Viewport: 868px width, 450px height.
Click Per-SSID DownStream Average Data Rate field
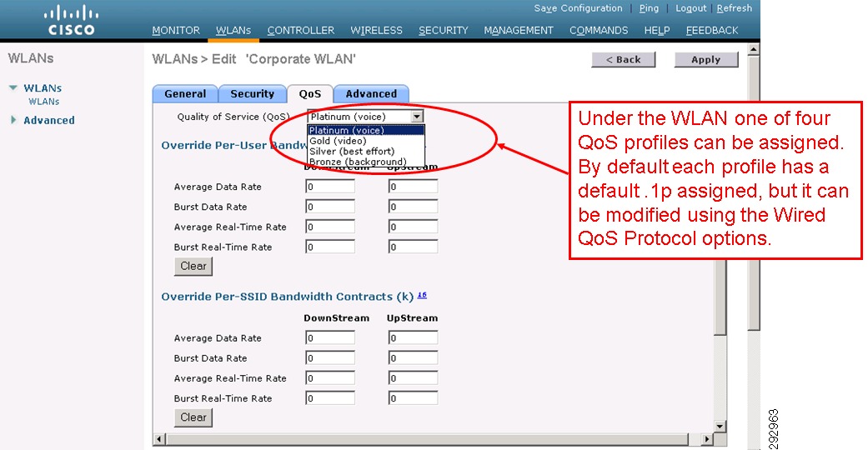click(330, 337)
